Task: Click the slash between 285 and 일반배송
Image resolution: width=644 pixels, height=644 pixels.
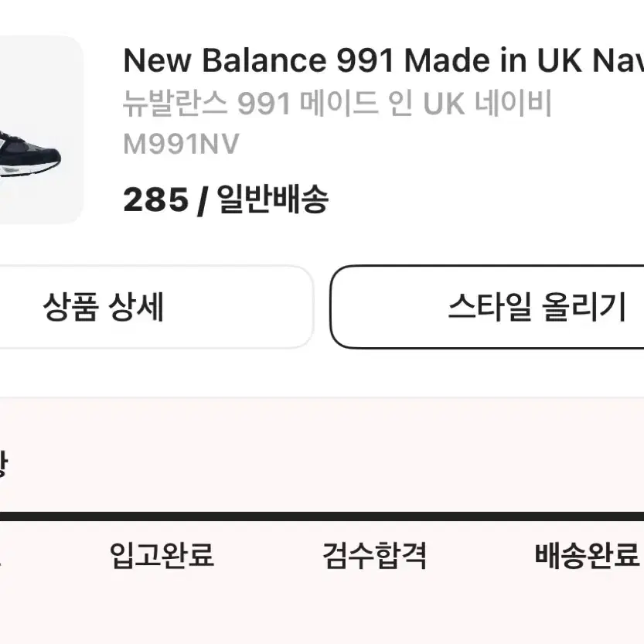Action: (202, 200)
